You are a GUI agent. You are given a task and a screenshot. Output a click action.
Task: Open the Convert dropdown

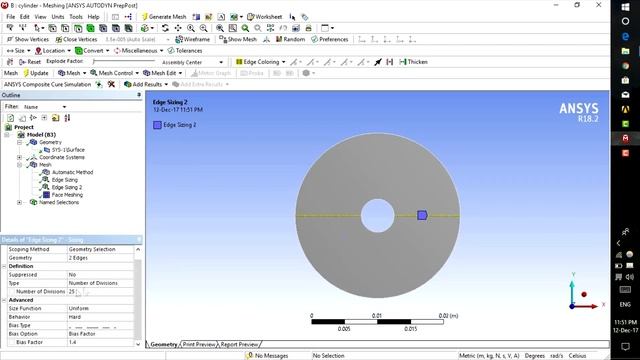coord(92,51)
